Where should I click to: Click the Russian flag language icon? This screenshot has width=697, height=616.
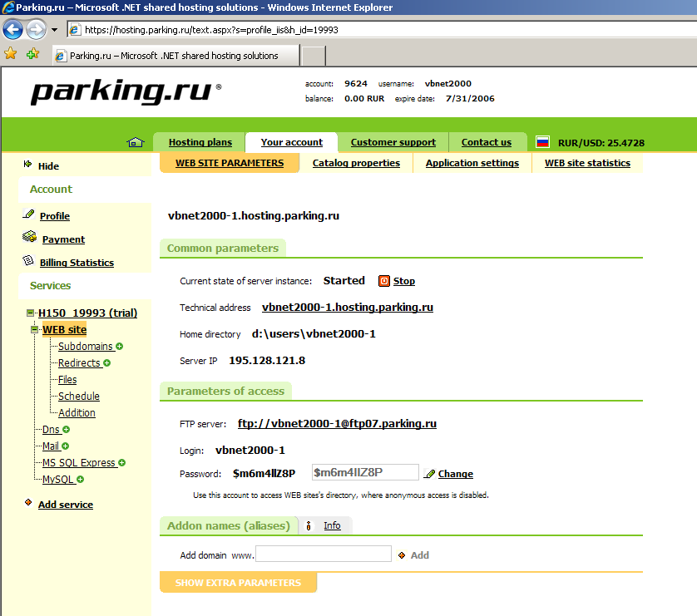(542, 142)
